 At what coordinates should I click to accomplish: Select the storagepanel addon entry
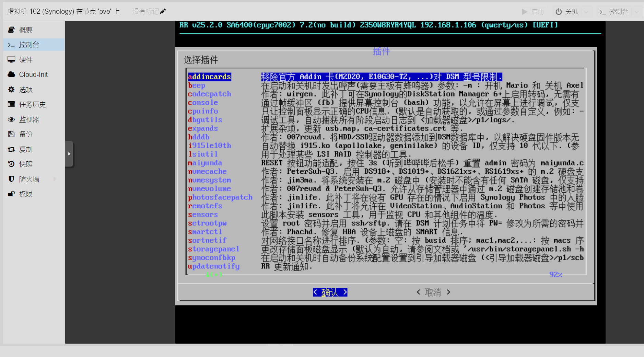(214, 249)
